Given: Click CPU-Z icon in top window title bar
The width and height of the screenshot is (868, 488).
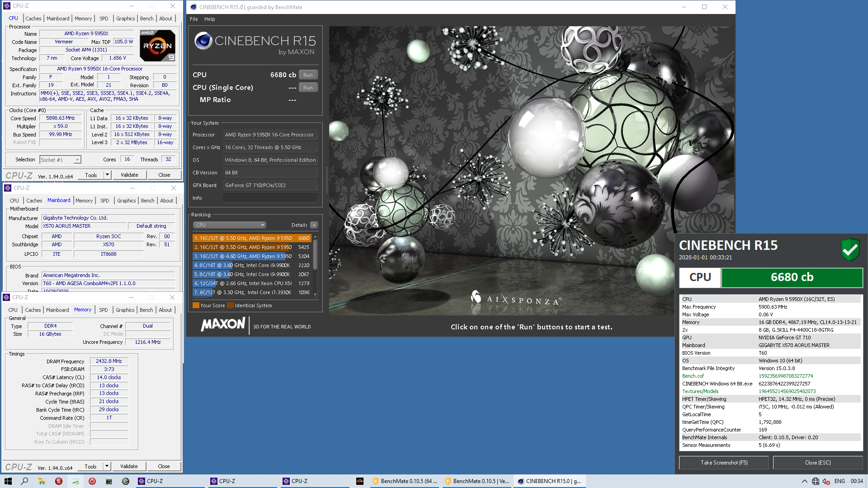Looking at the screenshot, I should [x=7, y=6].
